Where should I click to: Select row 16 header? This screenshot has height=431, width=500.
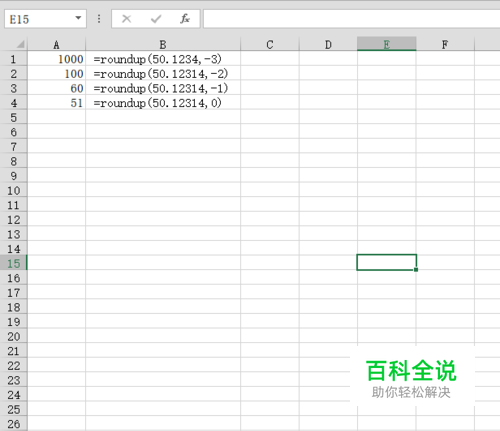13,278
